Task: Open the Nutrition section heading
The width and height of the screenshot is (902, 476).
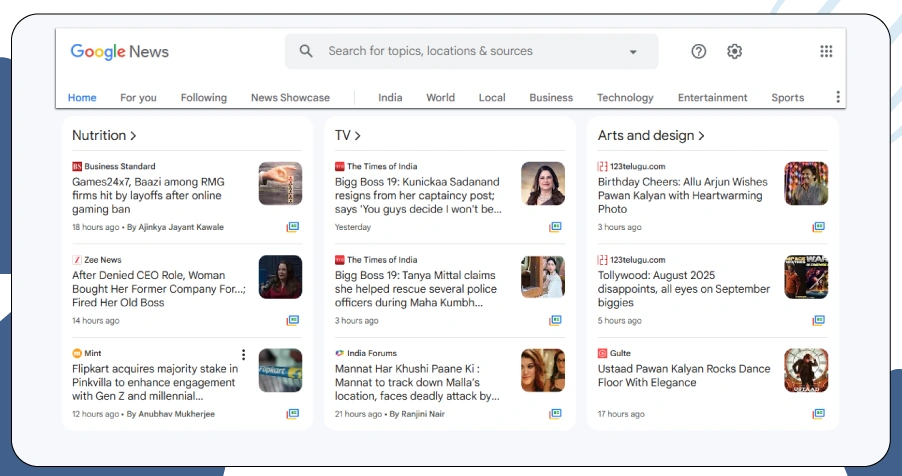Action: click(x=104, y=135)
